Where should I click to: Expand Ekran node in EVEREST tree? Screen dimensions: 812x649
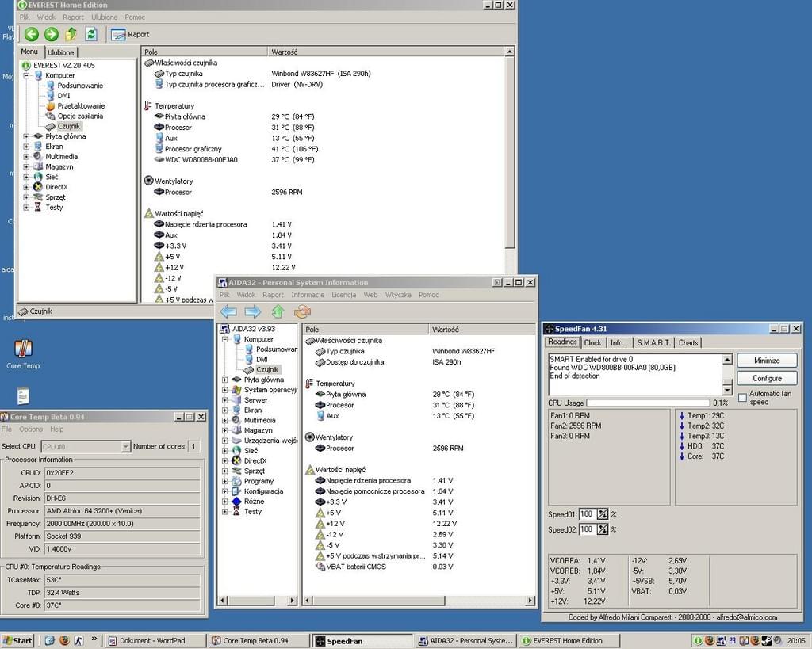[x=26, y=147]
